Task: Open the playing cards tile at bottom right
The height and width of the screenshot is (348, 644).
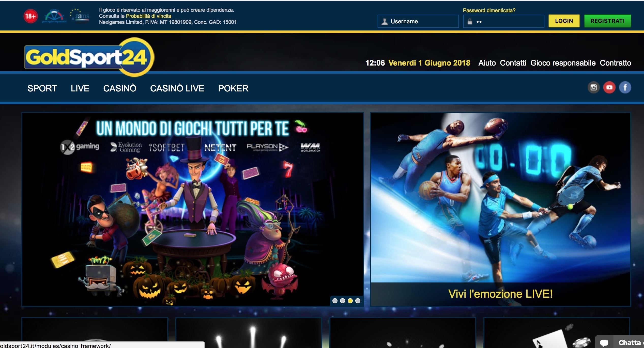Action: 557,333
